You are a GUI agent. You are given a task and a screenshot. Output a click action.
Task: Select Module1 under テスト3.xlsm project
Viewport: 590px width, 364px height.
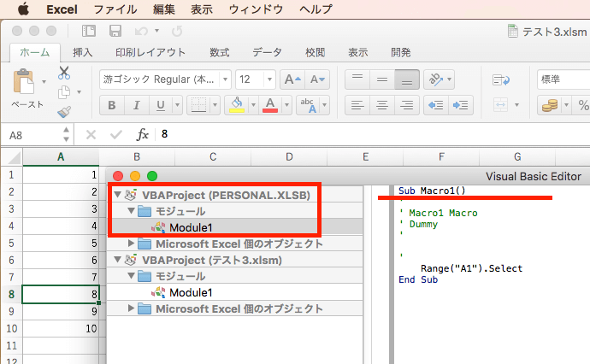point(191,292)
